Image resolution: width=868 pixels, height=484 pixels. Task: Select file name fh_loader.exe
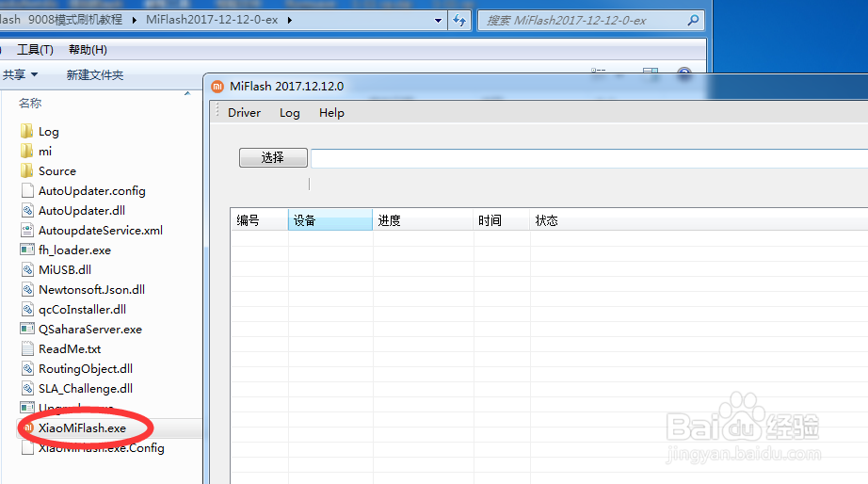click(74, 250)
